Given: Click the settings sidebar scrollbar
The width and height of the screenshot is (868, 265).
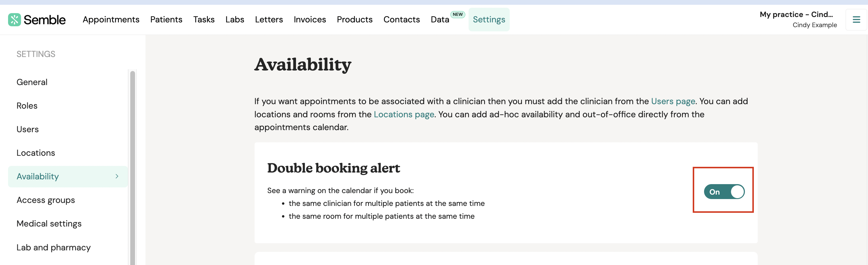Looking at the screenshot, I should click(132, 167).
